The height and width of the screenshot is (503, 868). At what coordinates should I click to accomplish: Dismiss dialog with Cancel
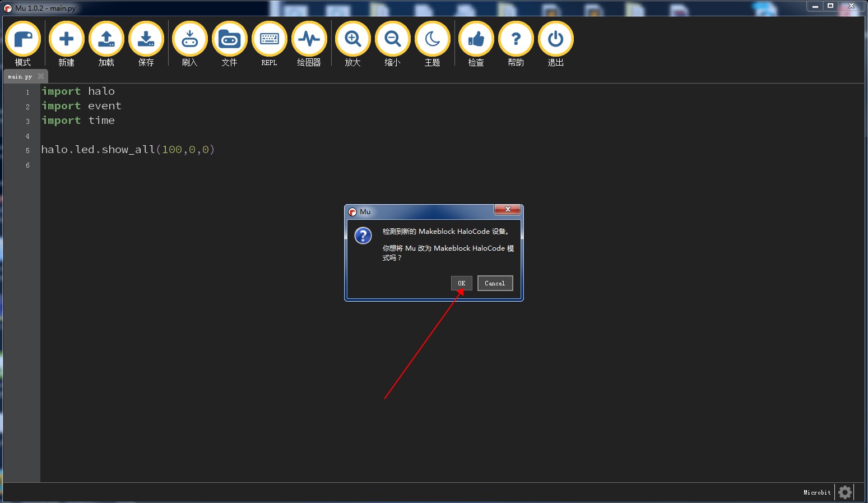495,283
